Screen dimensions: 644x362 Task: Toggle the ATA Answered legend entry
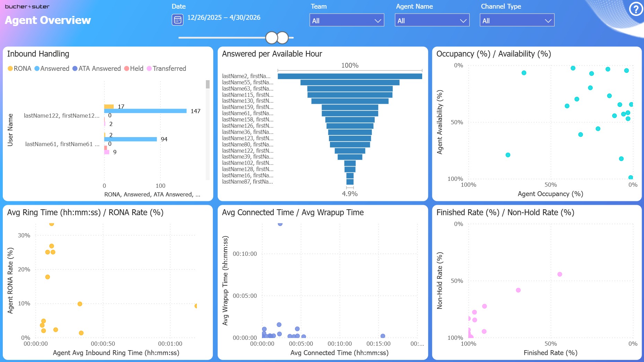coord(96,68)
